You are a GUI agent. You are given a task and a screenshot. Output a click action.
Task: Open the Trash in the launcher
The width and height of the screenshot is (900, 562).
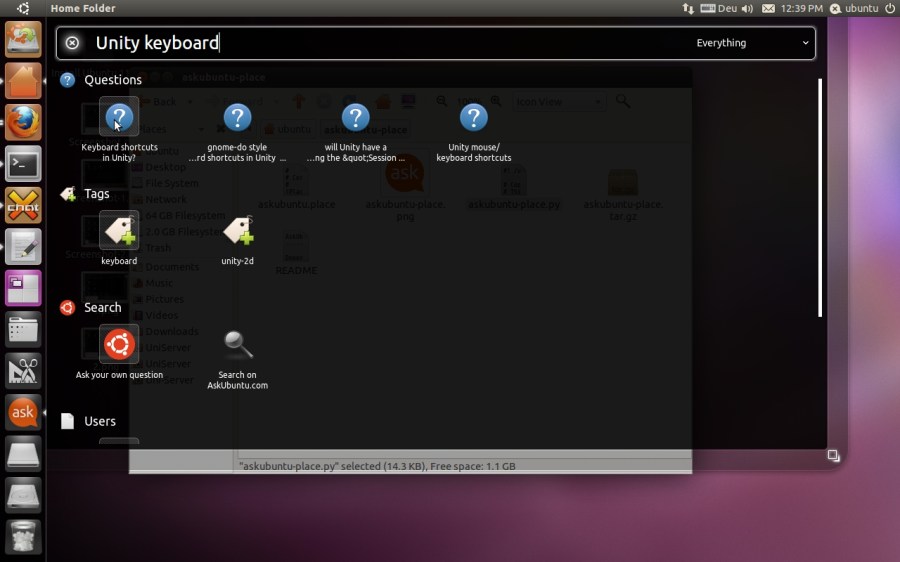tap(23, 535)
